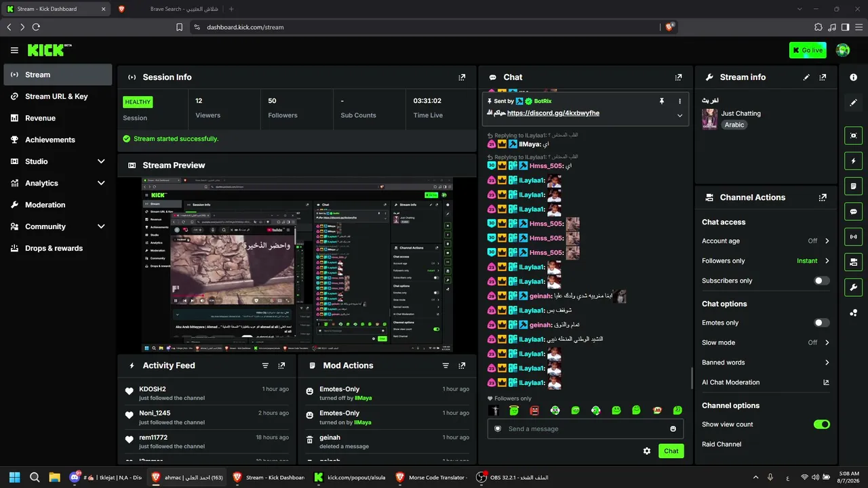Switch to the OBS 32.2.1 taskbar window
The width and height of the screenshot is (868, 488).
click(x=513, y=477)
